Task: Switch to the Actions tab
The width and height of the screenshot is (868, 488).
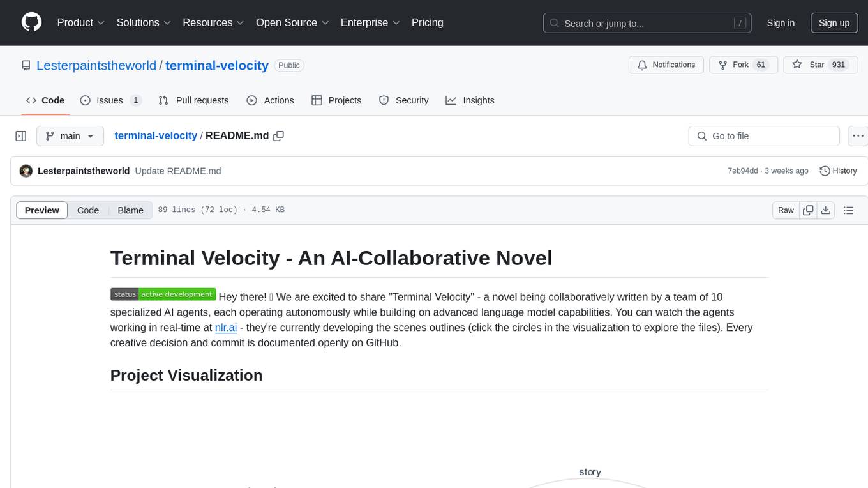Action: pos(270,100)
